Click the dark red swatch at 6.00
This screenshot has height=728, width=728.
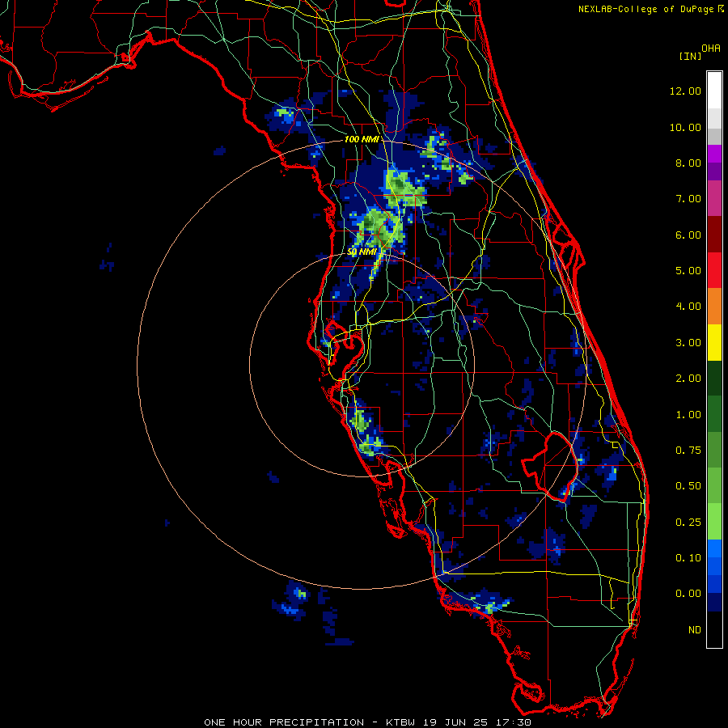click(x=714, y=235)
